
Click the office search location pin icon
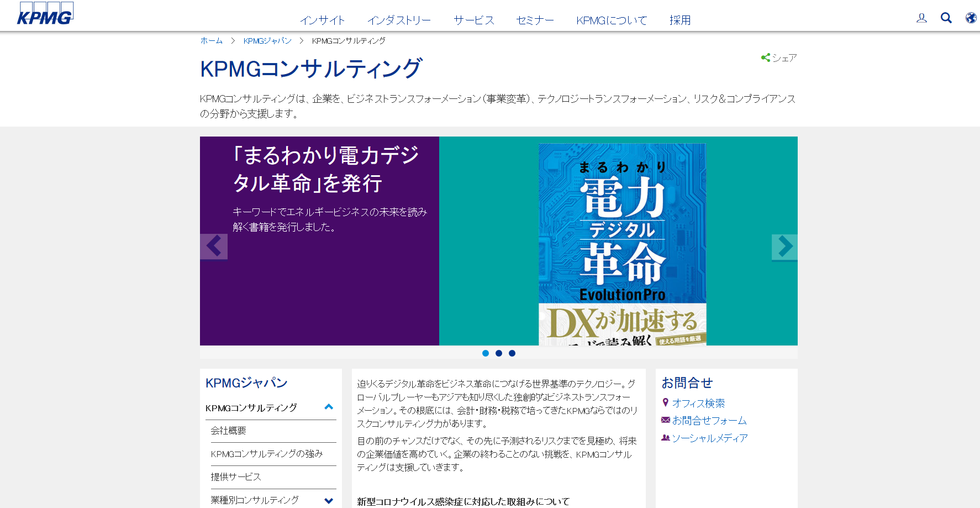point(666,403)
